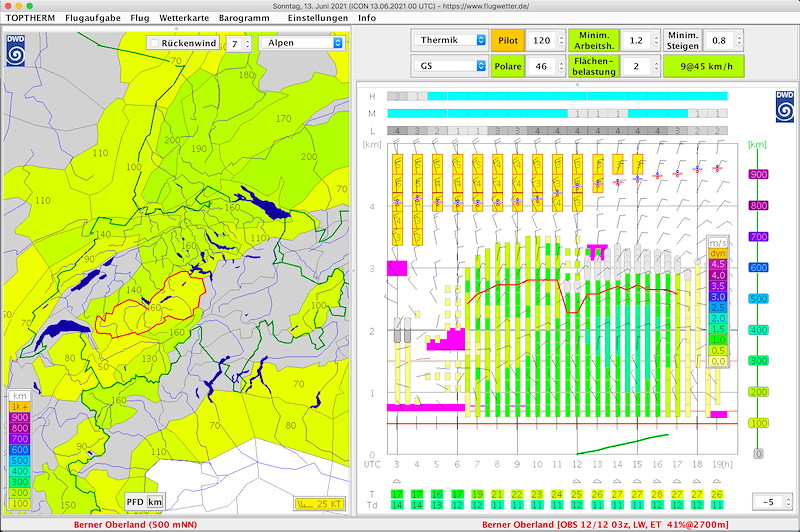The width and height of the screenshot is (800, 532).
Task: Adjust the Pilot weight 120 stepper
Action: click(561, 40)
